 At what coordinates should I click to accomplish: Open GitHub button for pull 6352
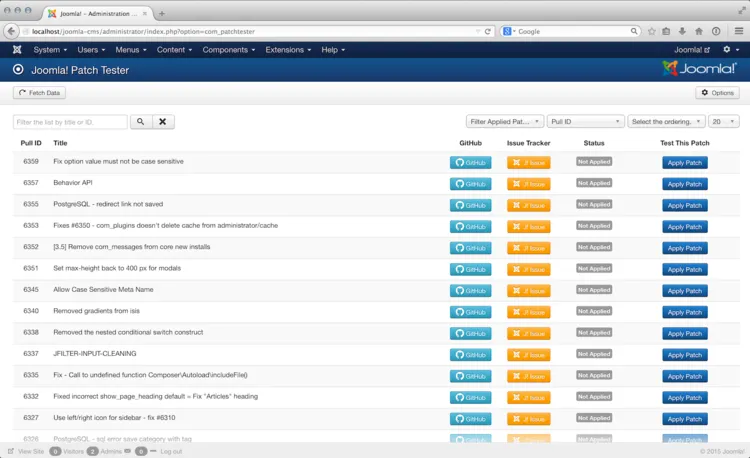470,248
